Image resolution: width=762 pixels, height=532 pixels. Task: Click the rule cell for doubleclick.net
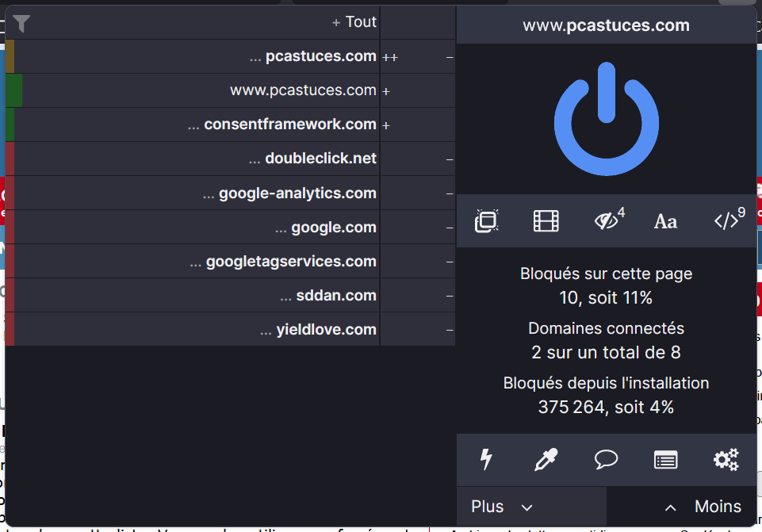click(417, 159)
